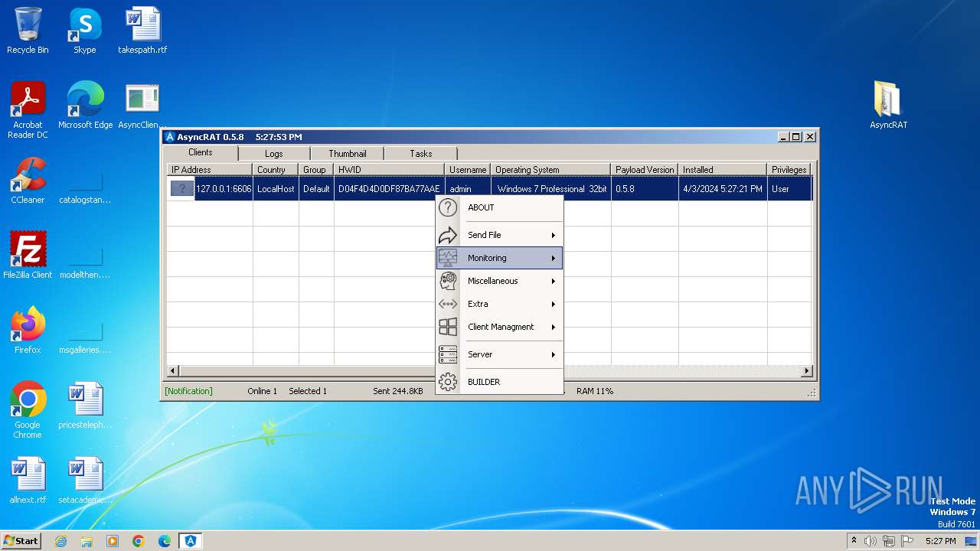Select AsyncClient desktop icon
The image size is (980, 551).
[142, 106]
